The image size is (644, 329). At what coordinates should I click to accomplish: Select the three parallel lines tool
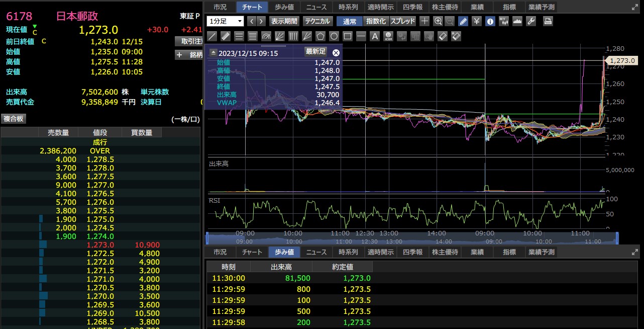(x=239, y=36)
